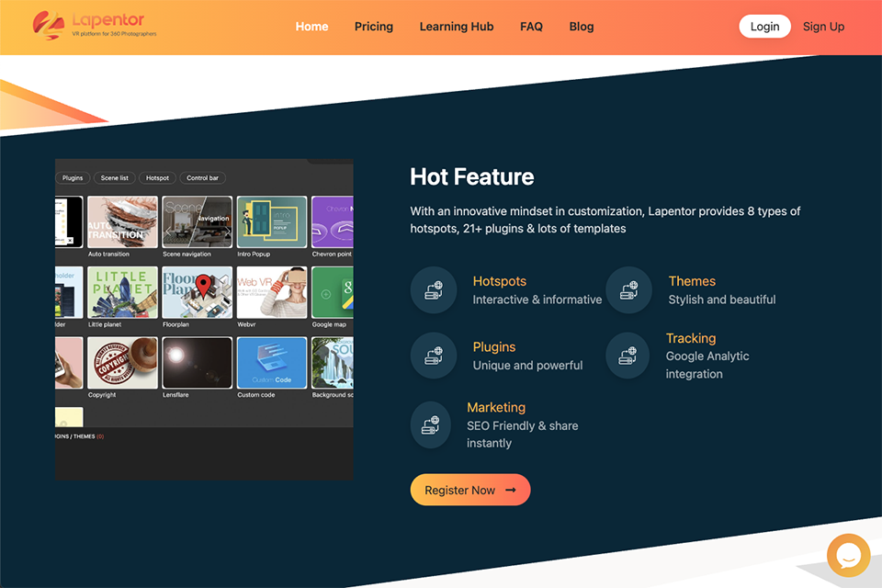882x588 pixels.
Task: Select the Hotspot filter pill
Action: [x=157, y=178]
